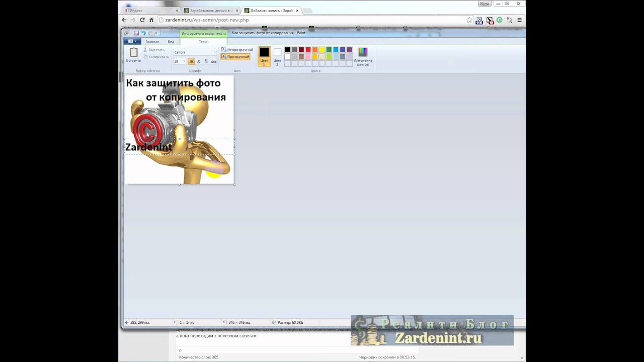This screenshot has width=644, height=362.
Task: Click the Copy button in clipboard group
Action: click(156, 57)
